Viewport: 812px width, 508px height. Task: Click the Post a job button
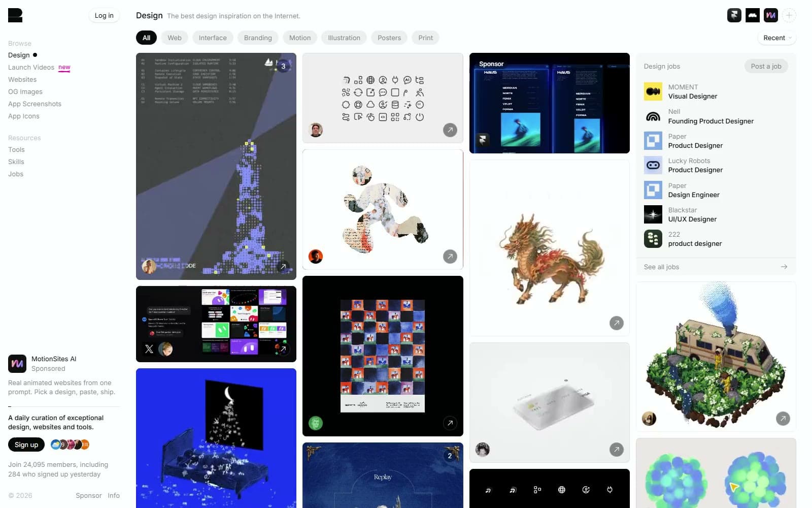pos(766,66)
